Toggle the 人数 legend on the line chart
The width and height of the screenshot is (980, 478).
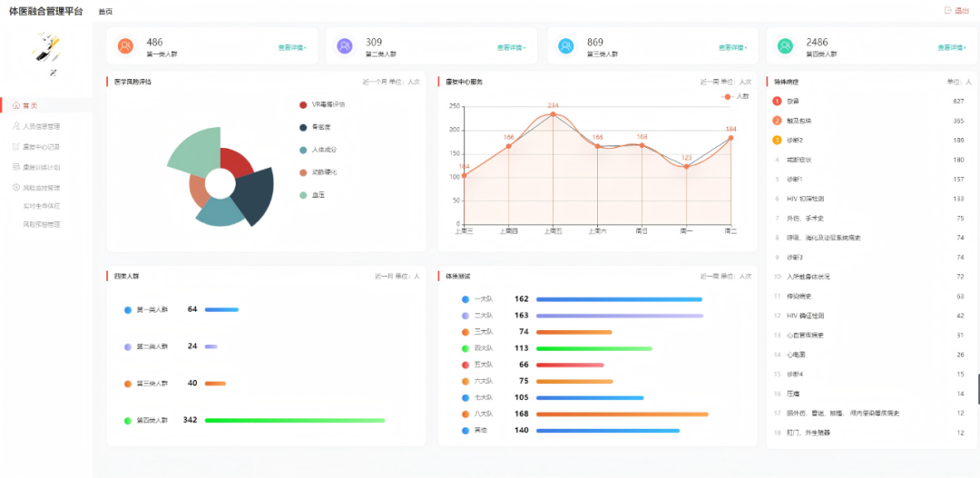click(735, 96)
